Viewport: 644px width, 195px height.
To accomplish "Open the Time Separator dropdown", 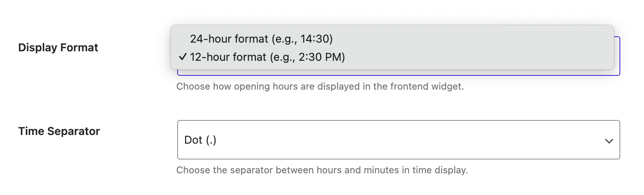I will pos(398,140).
